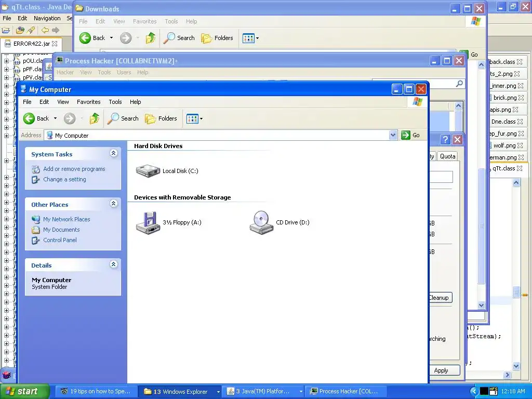This screenshot has height=399, width=532.
Task: Open Tools menu in My Computer
Action: 115,102
